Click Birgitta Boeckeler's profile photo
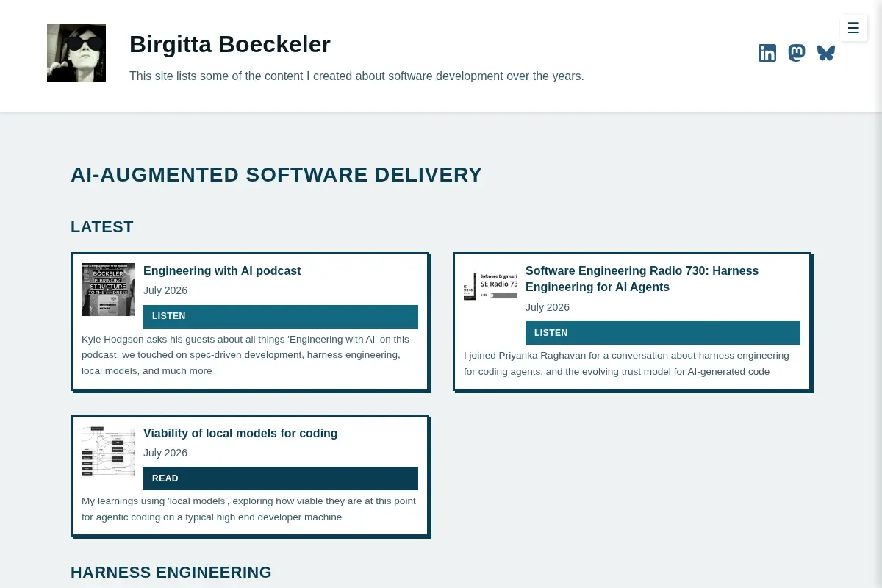This screenshot has width=882, height=588. pyautogui.click(x=76, y=53)
